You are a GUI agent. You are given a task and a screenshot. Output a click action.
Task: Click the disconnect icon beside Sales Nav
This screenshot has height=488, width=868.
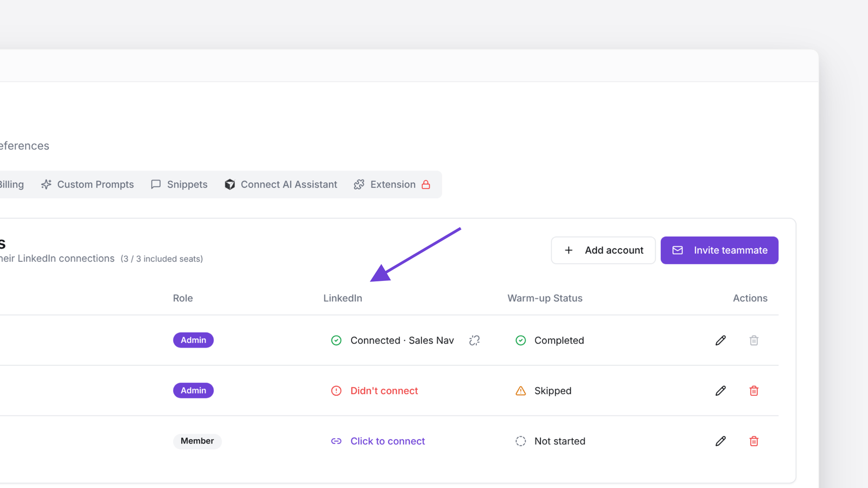tap(474, 341)
